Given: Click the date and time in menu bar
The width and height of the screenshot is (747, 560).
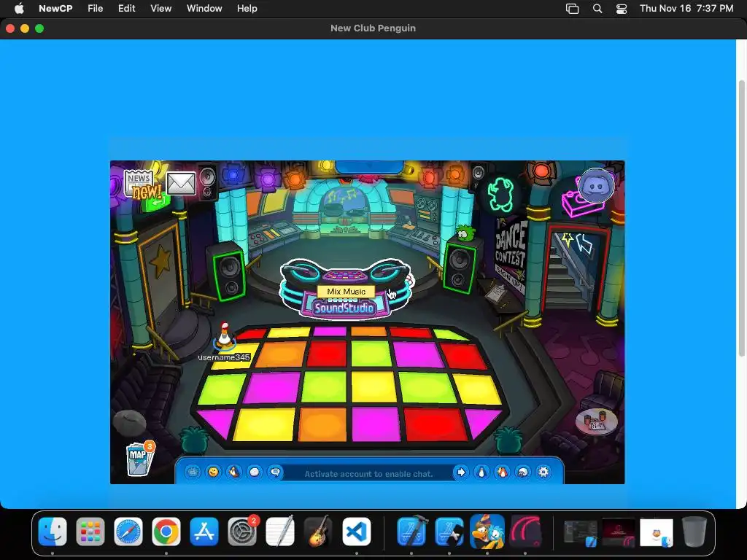Looking at the screenshot, I should [x=686, y=9].
